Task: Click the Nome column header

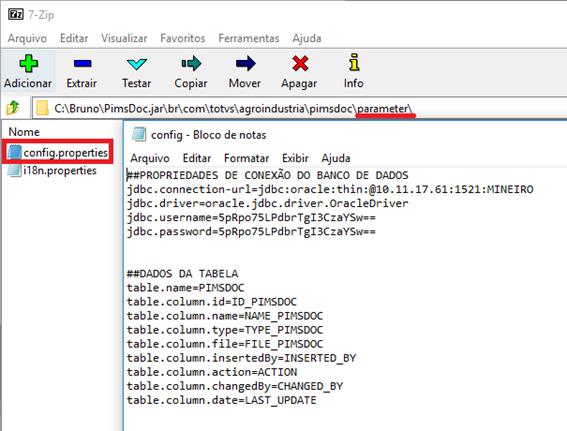Action: coord(24,132)
